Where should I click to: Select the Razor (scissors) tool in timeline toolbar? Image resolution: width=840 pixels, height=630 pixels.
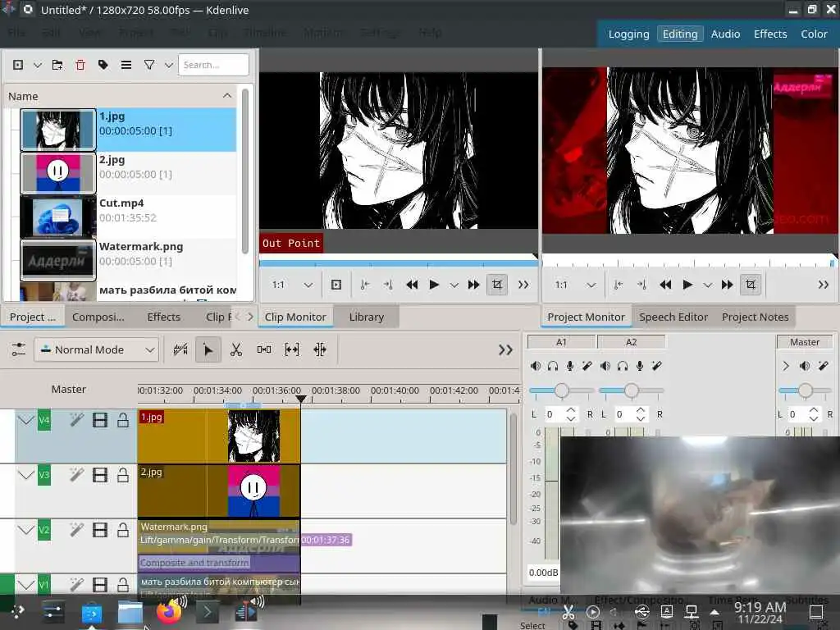(x=235, y=349)
